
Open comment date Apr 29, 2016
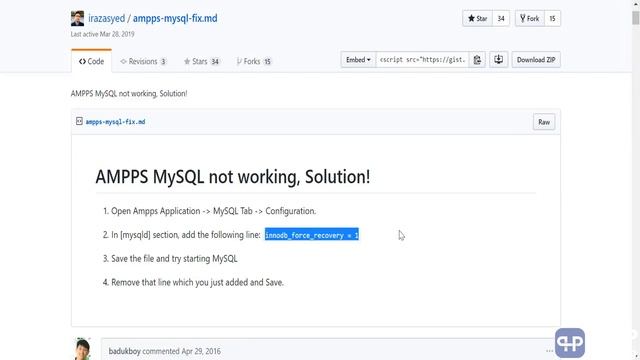coord(201,351)
